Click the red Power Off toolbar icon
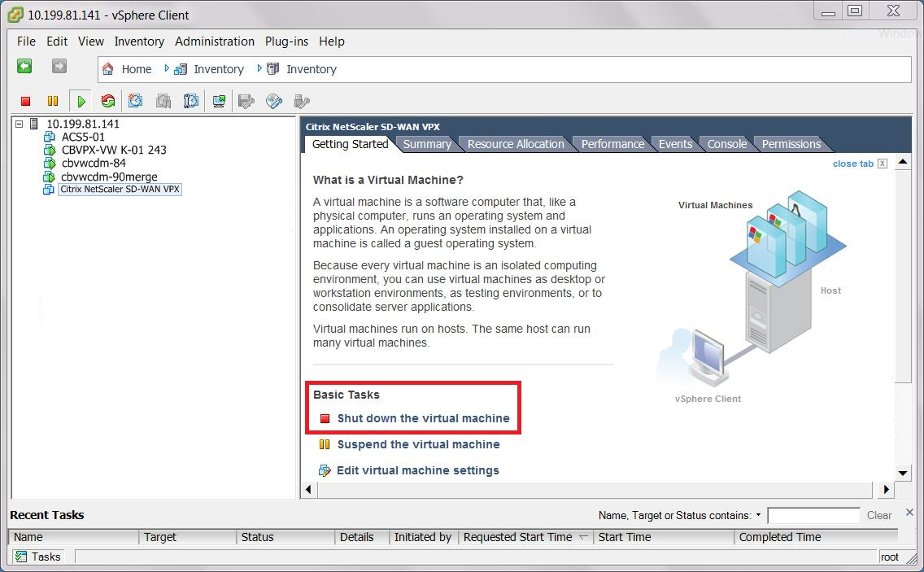 [25, 102]
